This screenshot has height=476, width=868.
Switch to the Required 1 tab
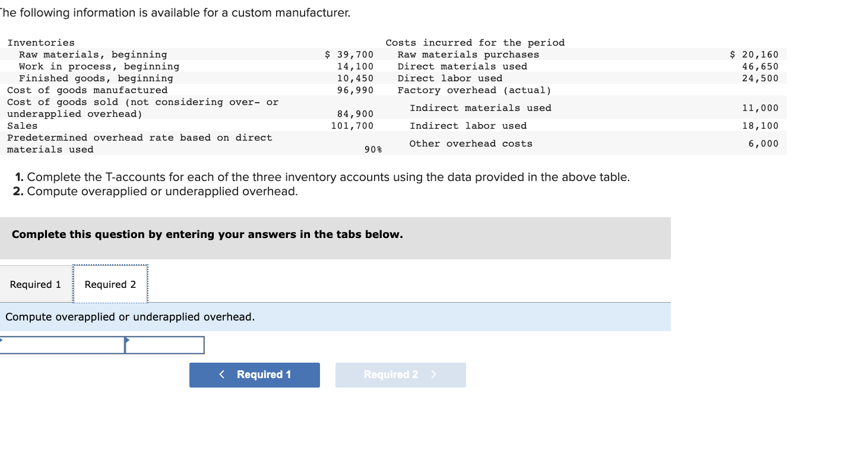coord(35,284)
